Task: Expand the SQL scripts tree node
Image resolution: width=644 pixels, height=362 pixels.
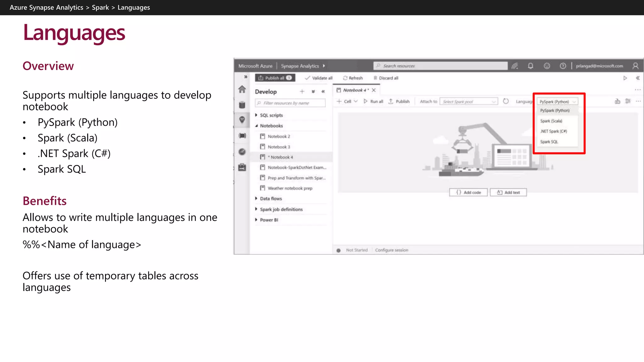Action: coord(256,115)
